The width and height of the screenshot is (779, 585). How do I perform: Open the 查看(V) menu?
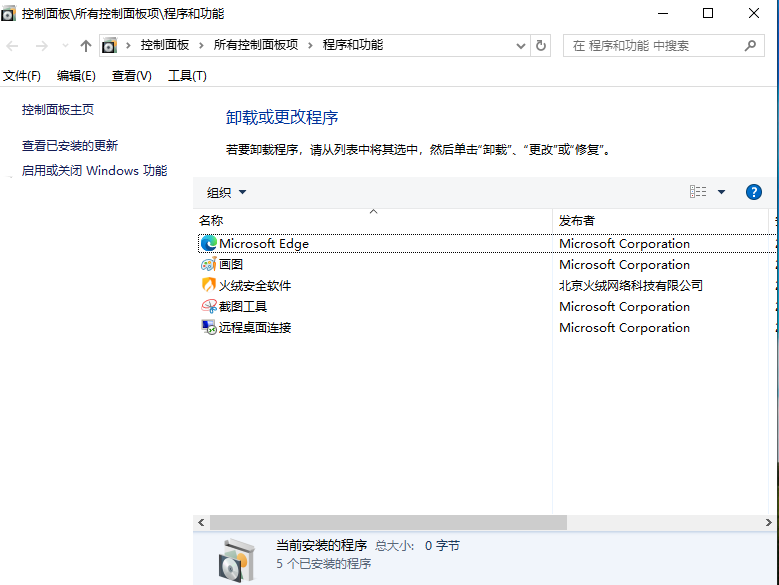(132, 76)
